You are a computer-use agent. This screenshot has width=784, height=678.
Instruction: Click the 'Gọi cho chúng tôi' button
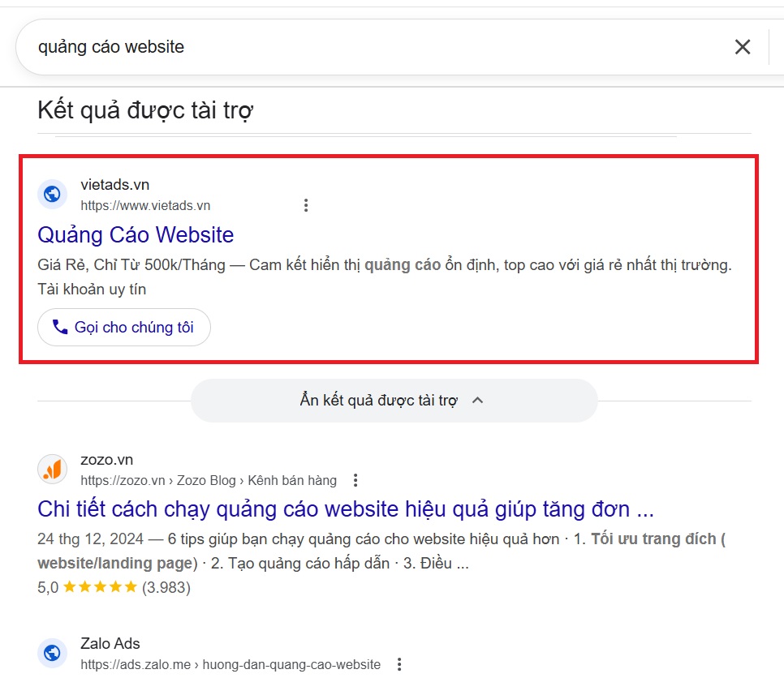click(x=123, y=327)
